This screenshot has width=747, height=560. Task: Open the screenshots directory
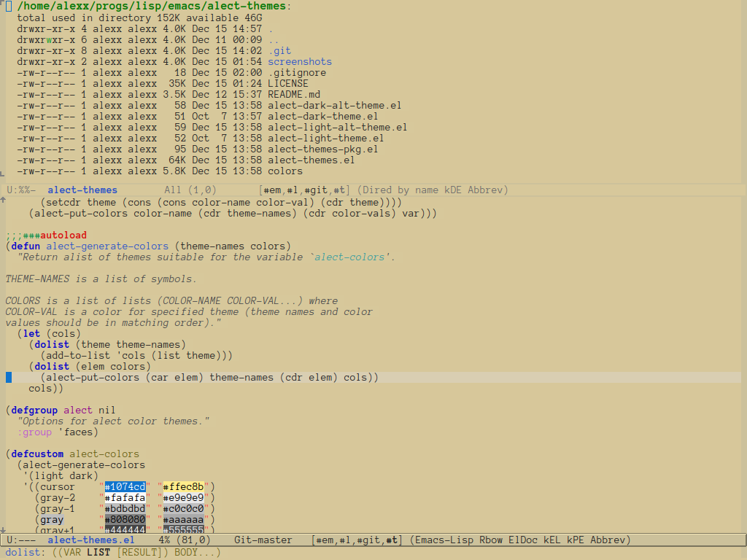click(x=300, y=62)
